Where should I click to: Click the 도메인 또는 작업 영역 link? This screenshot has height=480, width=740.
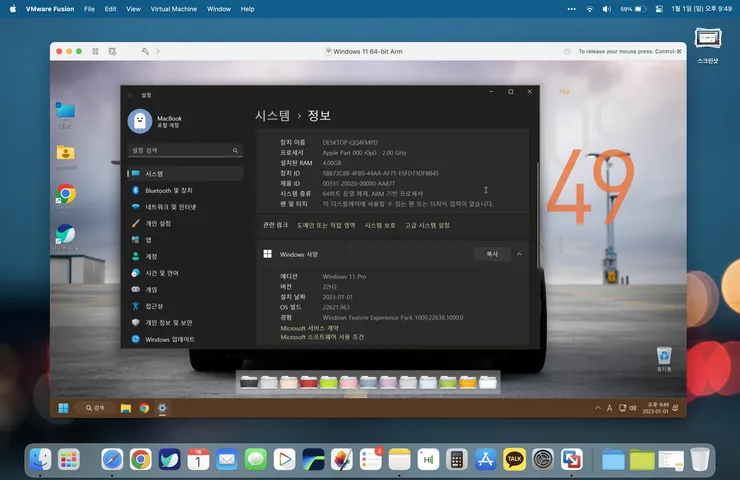tap(326, 225)
